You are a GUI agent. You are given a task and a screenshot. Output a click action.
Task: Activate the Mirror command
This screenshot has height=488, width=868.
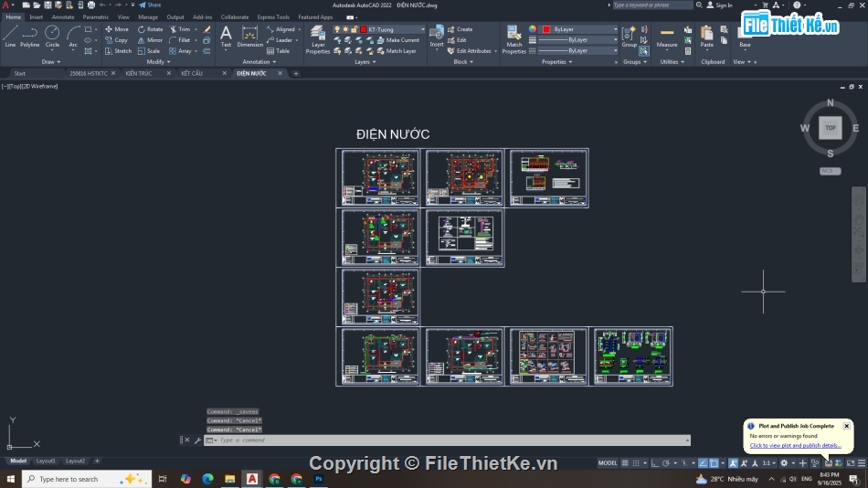(x=150, y=40)
